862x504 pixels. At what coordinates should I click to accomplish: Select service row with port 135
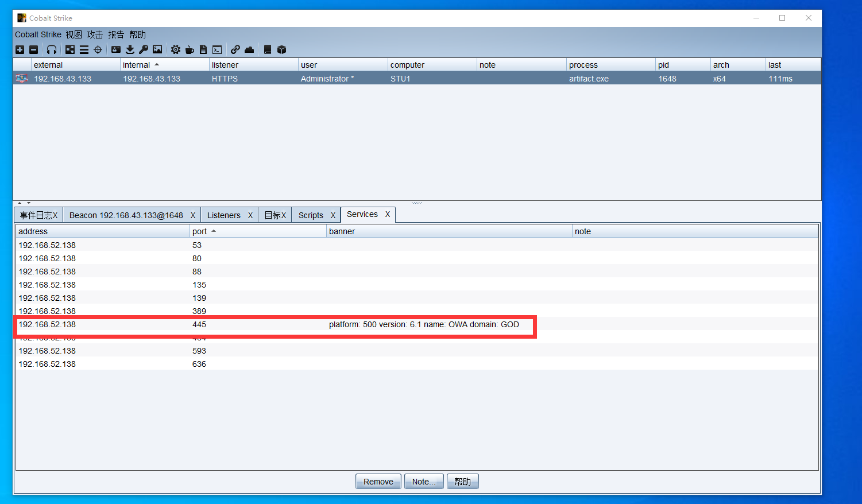point(417,285)
